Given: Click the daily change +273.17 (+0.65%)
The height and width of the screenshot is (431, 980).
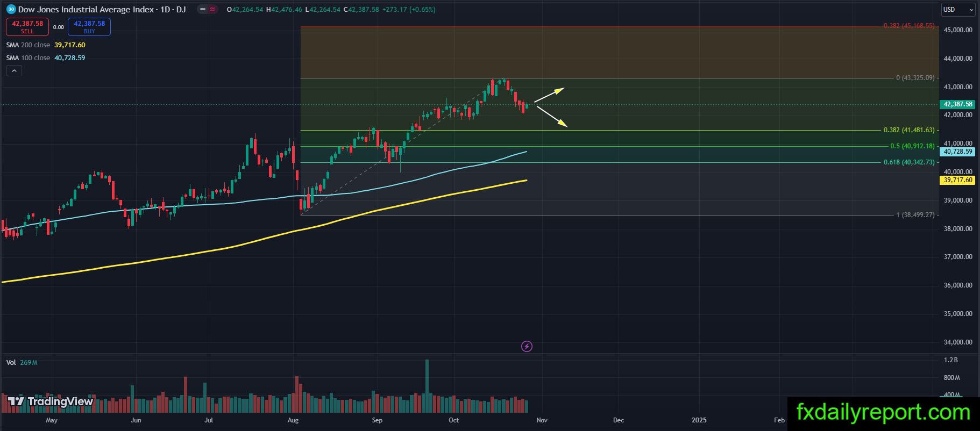Looking at the screenshot, I should (x=408, y=10).
